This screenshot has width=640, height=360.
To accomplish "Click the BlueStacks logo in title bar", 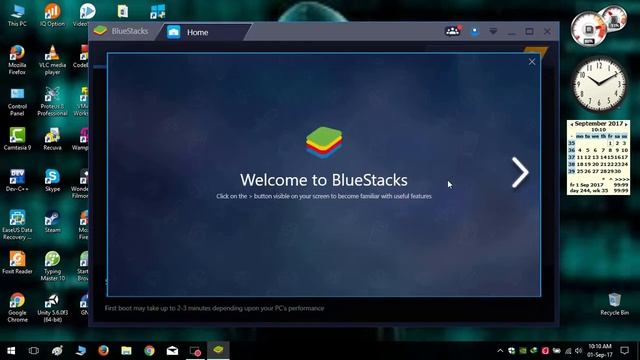I will pos(100,31).
